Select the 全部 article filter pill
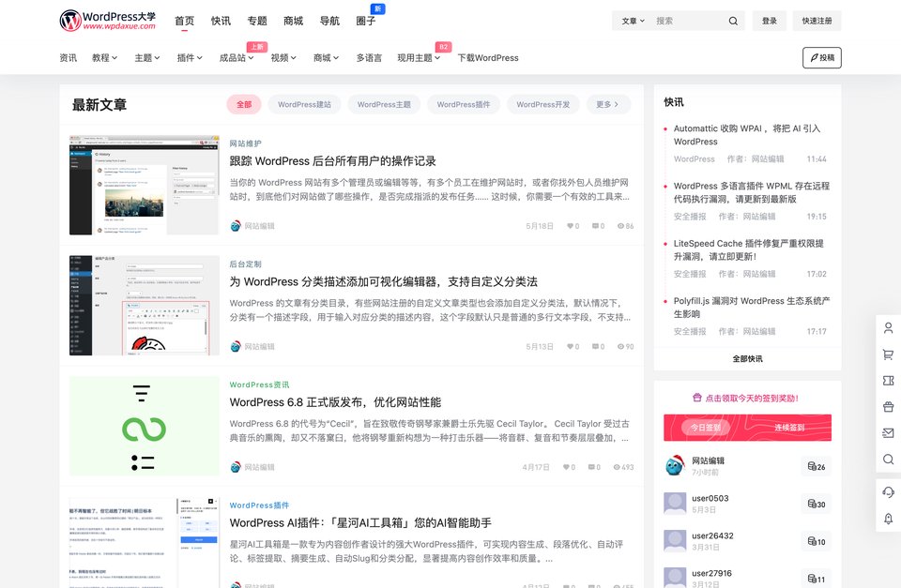Image resolution: width=901 pixels, height=588 pixels. (244, 105)
